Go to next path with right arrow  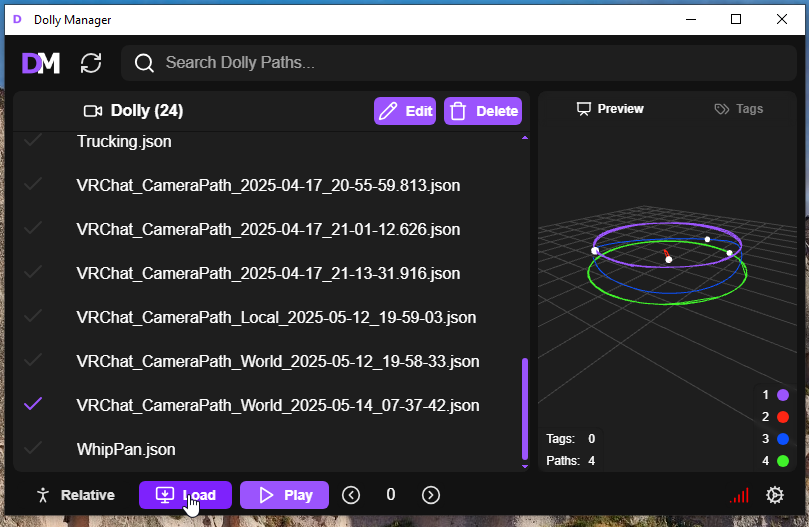point(430,495)
